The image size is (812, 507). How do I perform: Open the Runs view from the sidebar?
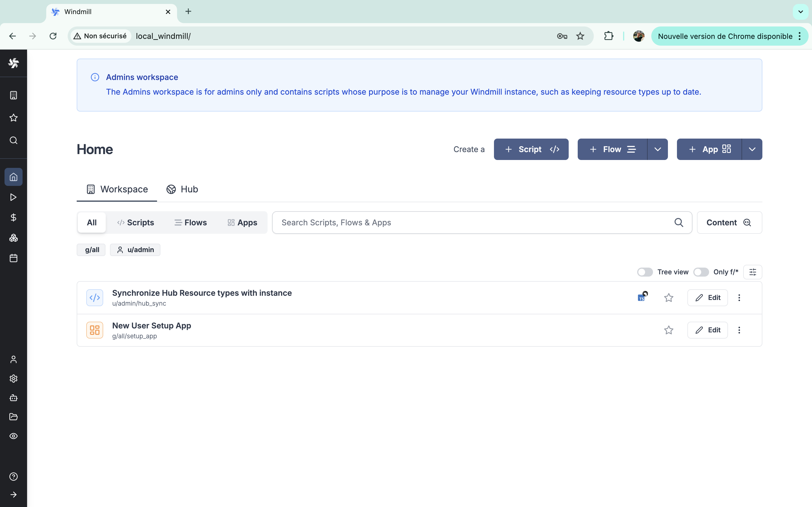click(14, 197)
